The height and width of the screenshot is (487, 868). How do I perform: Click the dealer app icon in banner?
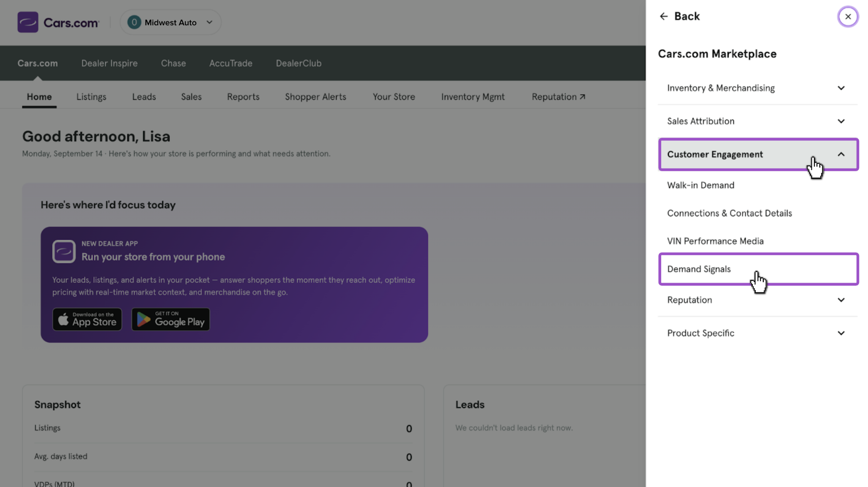click(64, 252)
